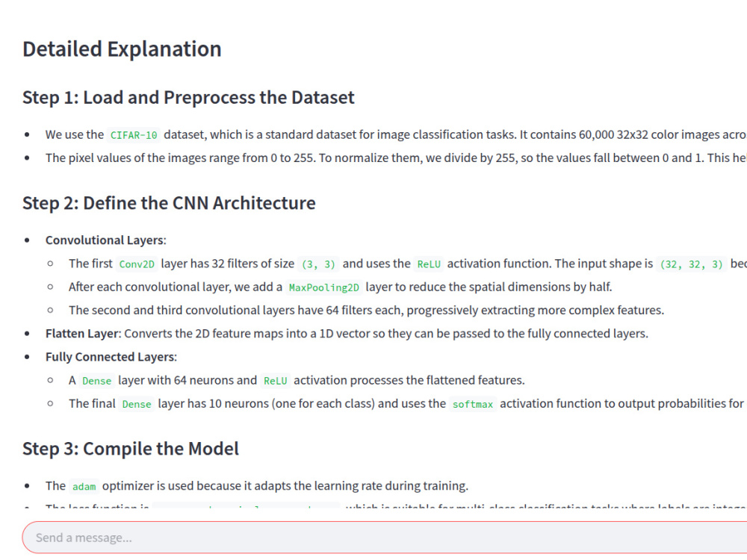Viewport: 747px width, 560px height.
Task: Select the ReLU code in the 64 neurons bullet
Action: click(x=276, y=381)
